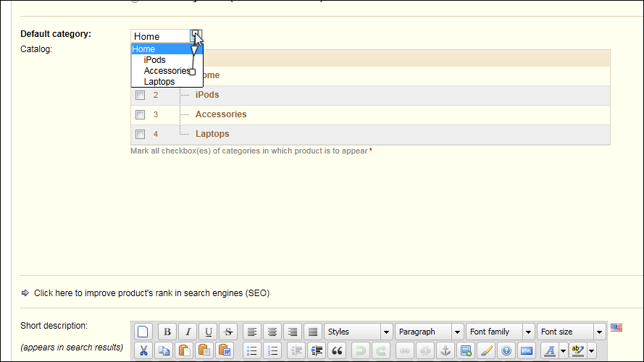Expand the highlight color picker arrow
The height and width of the screenshot is (362, 644).
pos(591,351)
